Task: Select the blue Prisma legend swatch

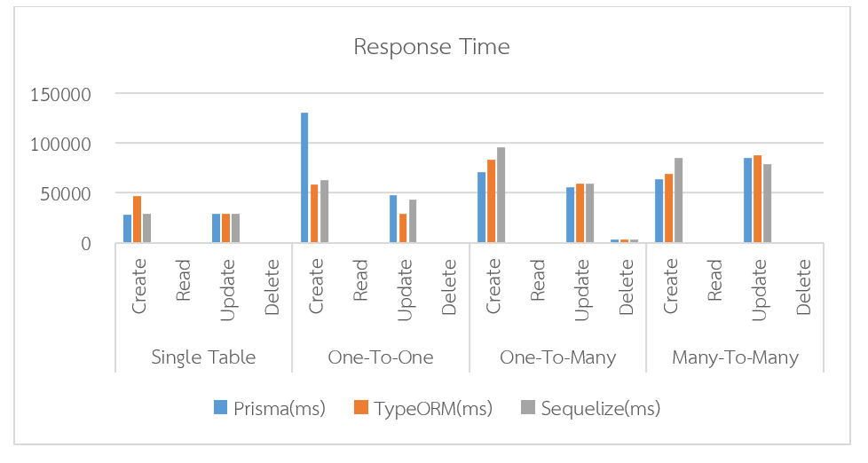Action: tap(221, 408)
